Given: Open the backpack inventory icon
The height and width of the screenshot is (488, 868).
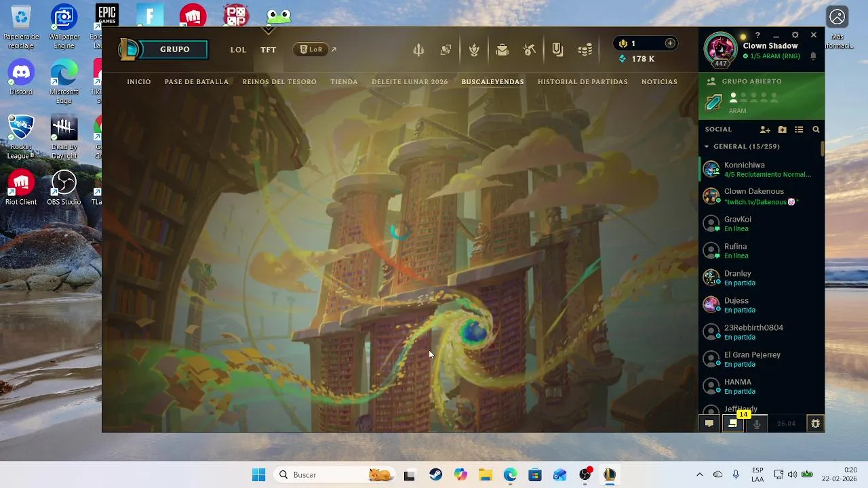Looking at the screenshot, I should coord(502,49).
